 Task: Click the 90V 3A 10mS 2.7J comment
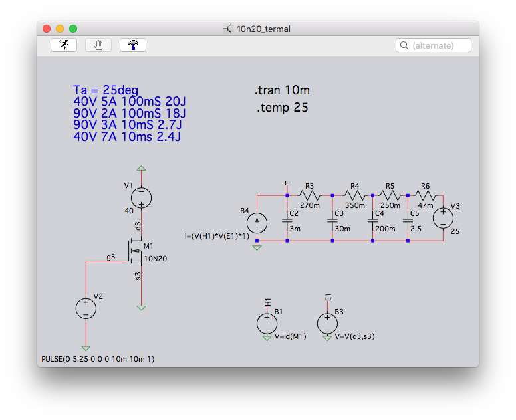(128, 125)
